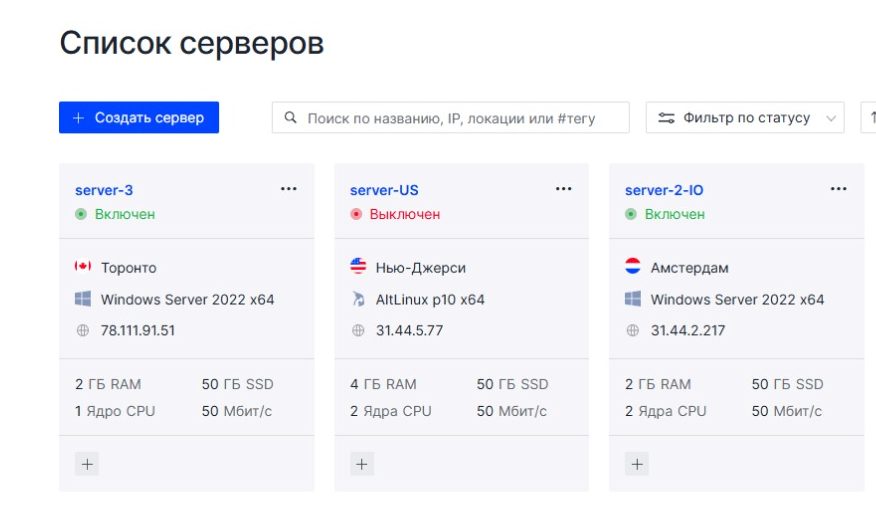Click the AltLinux logo icon on server-US
Viewport: 876px width, 529px height.
tap(358, 299)
